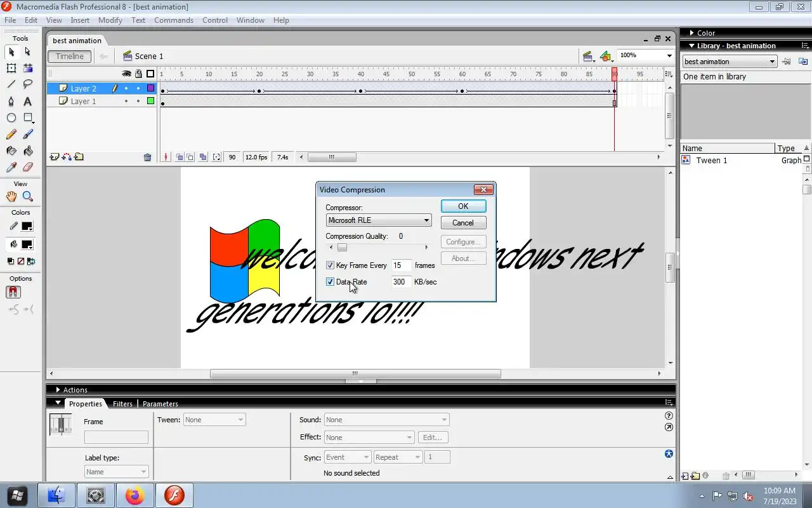The width and height of the screenshot is (812, 508).
Task: Toggle Layer 2 visibility dot
Action: tap(126, 89)
